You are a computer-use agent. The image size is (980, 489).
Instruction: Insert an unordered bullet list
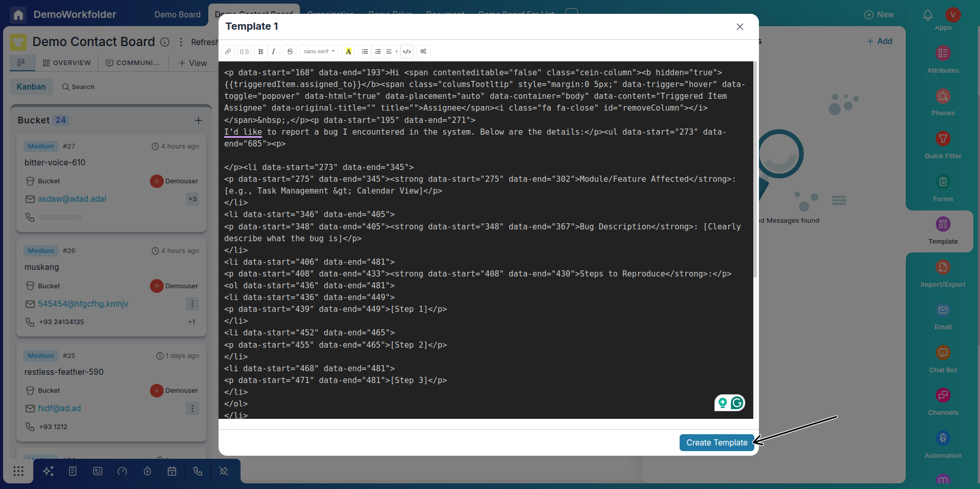tap(365, 51)
